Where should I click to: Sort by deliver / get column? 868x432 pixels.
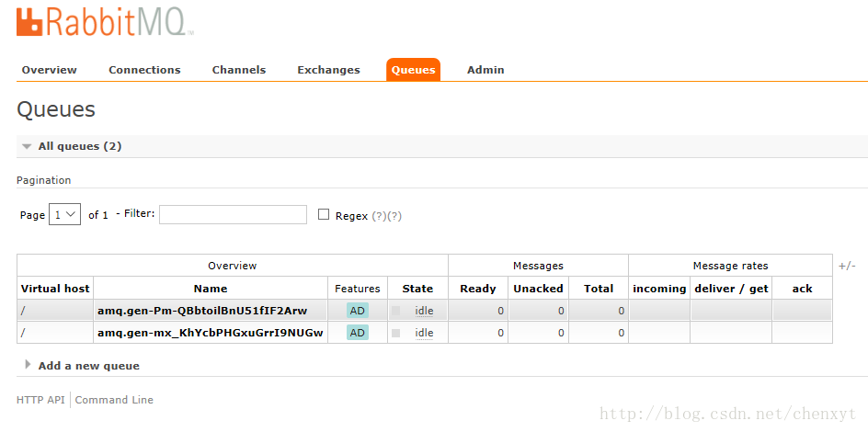(x=731, y=289)
